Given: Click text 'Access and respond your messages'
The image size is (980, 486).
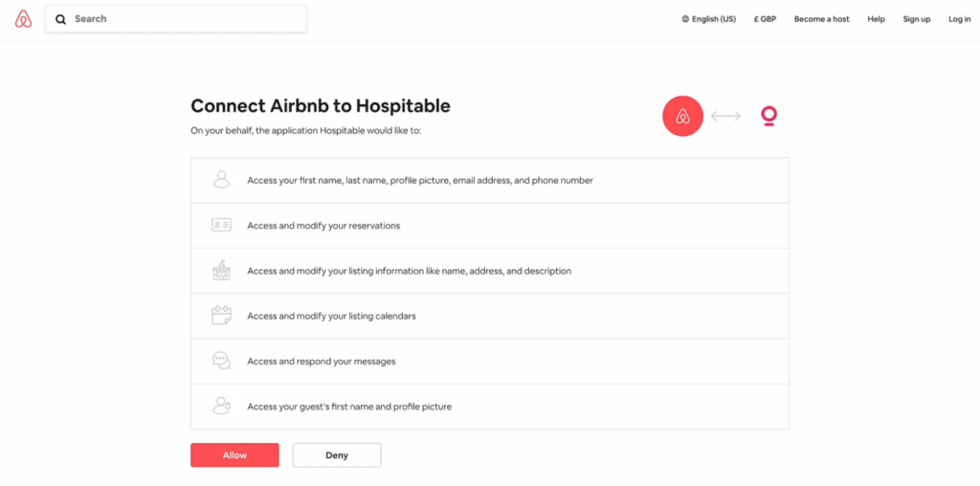Looking at the screenshot, I should tap(322, 361).
